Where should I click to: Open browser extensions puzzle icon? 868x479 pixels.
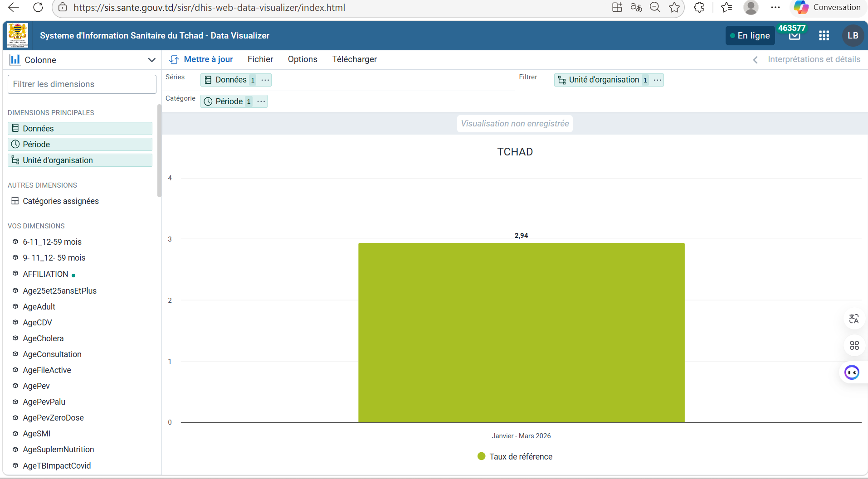click(x=699, y=7)
